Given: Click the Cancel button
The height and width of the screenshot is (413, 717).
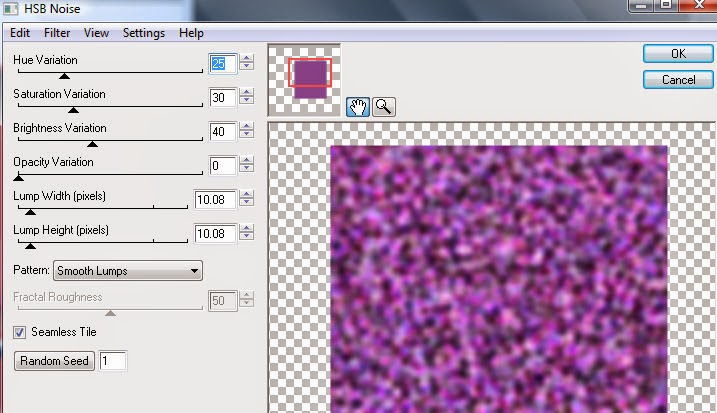Looking at the screenshot, I should (678, 80).
